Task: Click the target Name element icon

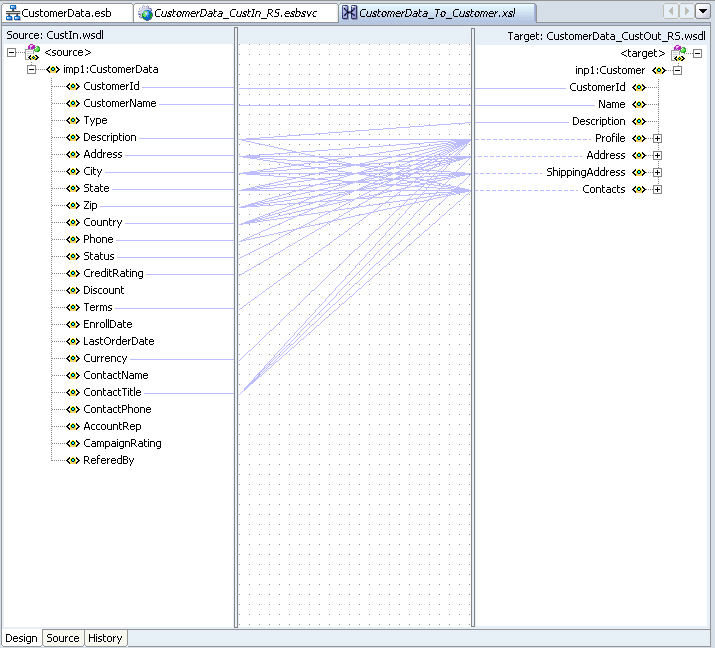Action: tap(639, 104)
